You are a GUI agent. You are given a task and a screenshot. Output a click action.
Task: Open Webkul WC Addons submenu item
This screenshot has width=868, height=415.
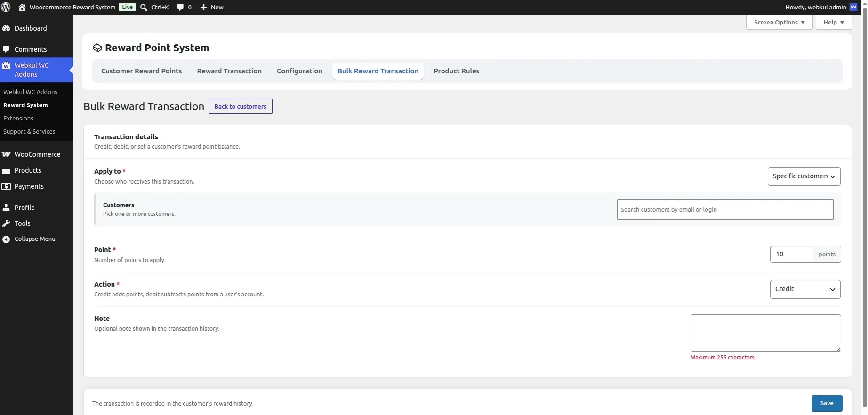[x=30, y=92]
